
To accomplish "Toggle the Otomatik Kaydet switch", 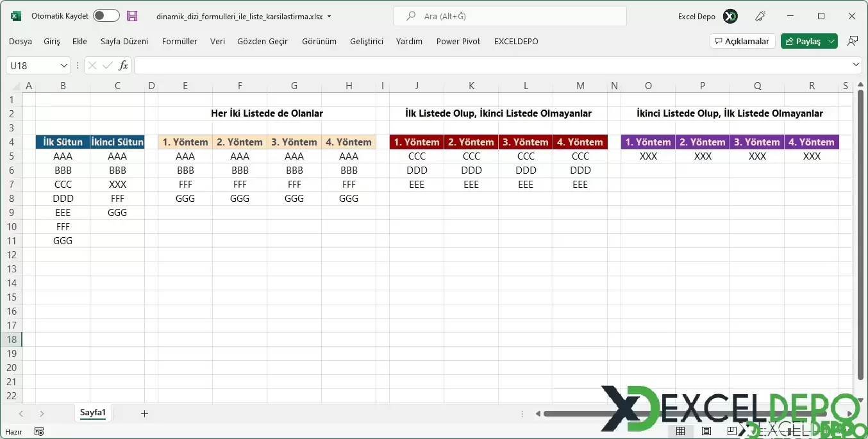I will pos(106,16).
